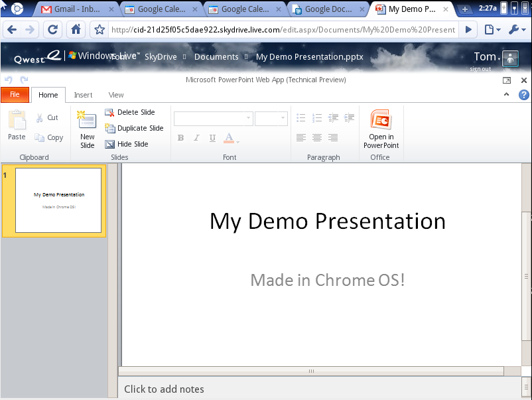Viewport: 532px width, 400px height.
Task: Reload the page with browser refresh
Action: tap(53, 30)
